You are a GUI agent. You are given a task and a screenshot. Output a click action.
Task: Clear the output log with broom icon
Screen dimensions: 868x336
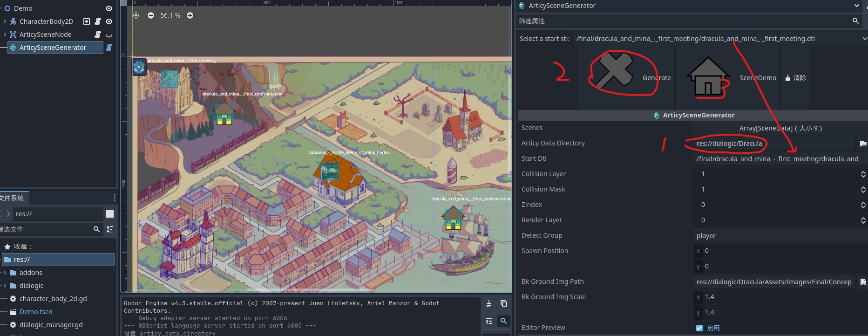[489, 303]
